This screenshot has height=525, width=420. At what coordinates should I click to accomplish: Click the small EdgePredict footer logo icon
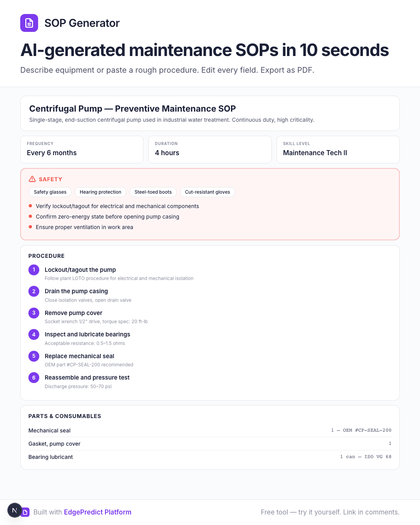pyautogui.click(x=26, y=512)
